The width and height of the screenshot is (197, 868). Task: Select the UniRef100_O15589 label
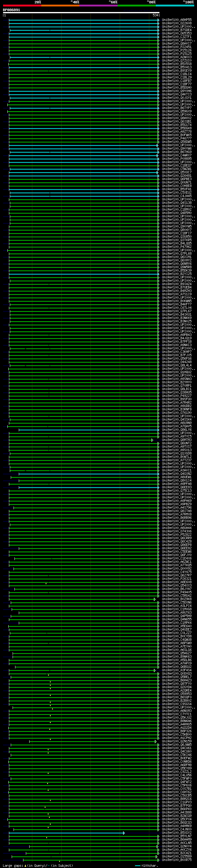coord(177,857)
